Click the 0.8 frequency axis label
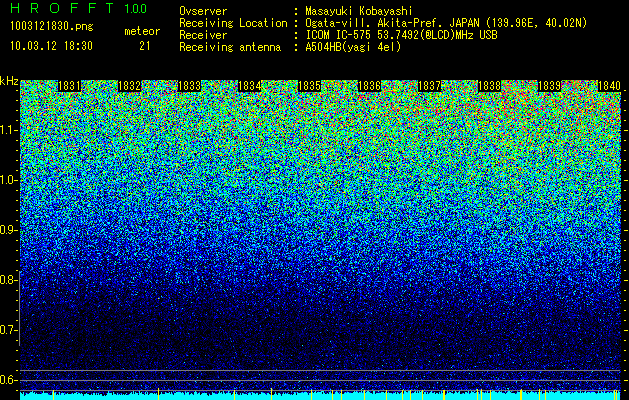629x400 pixels. [x=8, y=280]
